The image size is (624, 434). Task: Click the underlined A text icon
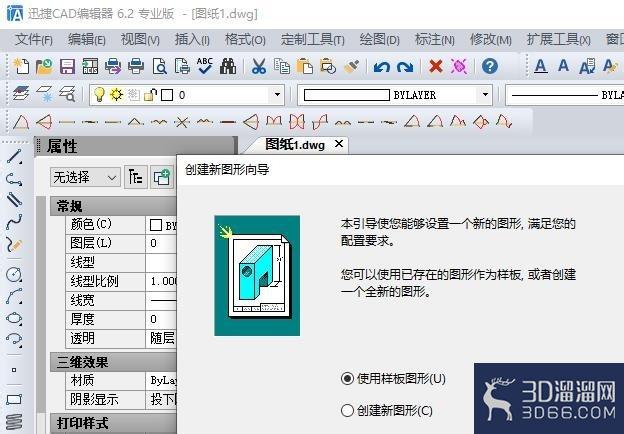(540, 66)
